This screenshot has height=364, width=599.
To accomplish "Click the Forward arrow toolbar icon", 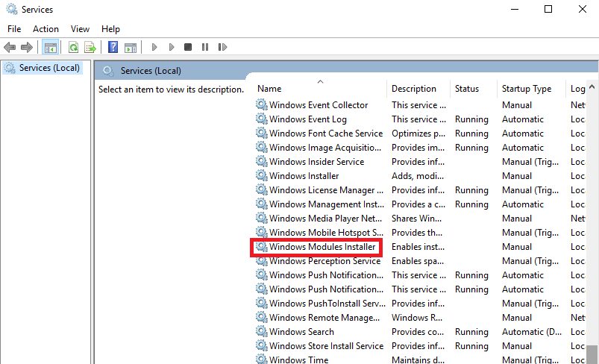I will coord(27,47).
